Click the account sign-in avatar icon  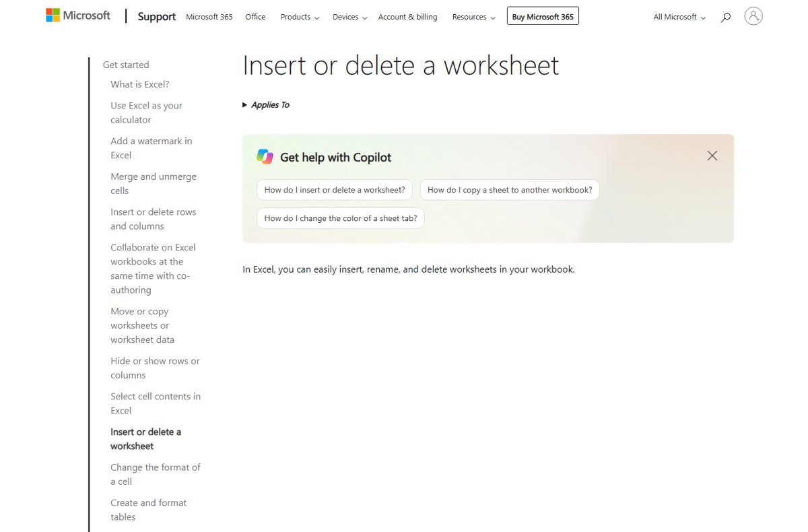coord(753,16)
